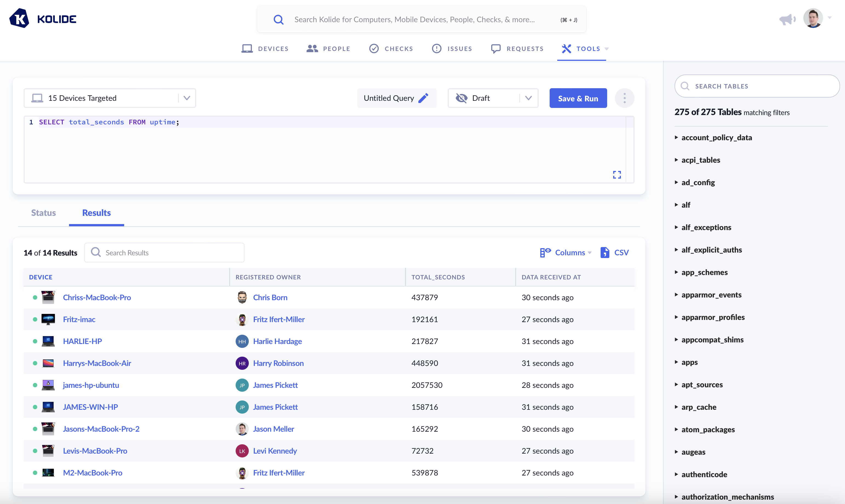
Task: Click Harlie Hardage's HH avatar icon
Action: coord(242,341)
